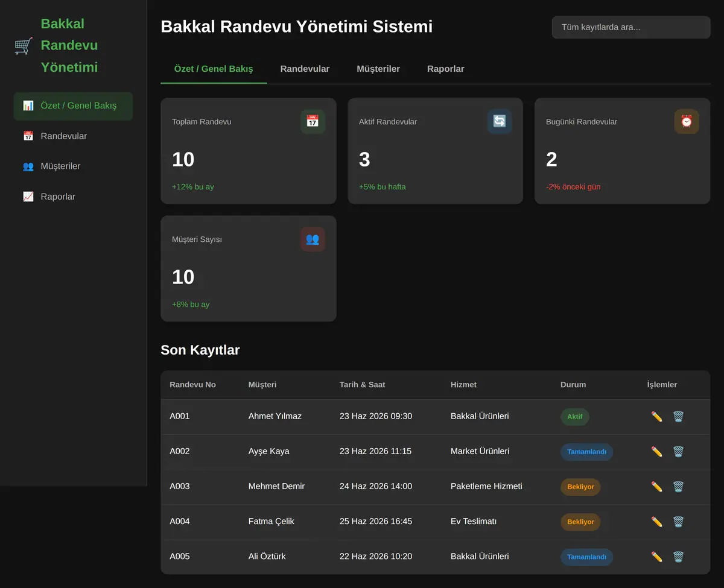Delete Mehmet Demir's appointment A003
724x588 pixels.
tap(678, 487)
